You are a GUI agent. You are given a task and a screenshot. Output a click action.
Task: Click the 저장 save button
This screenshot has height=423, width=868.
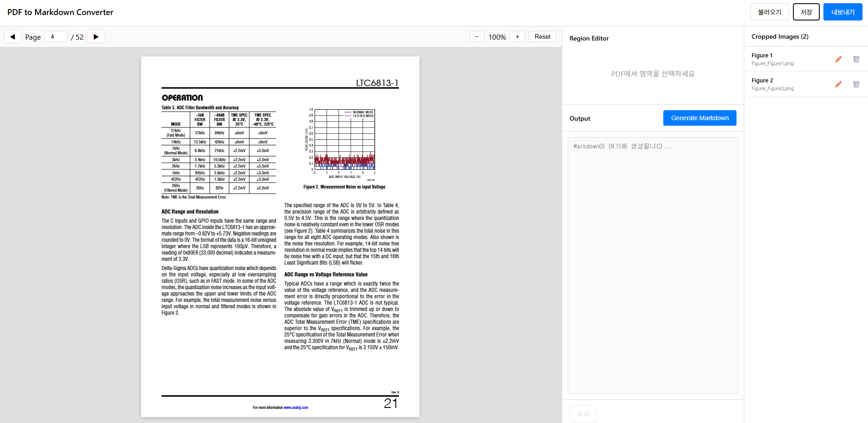[806, 12]
